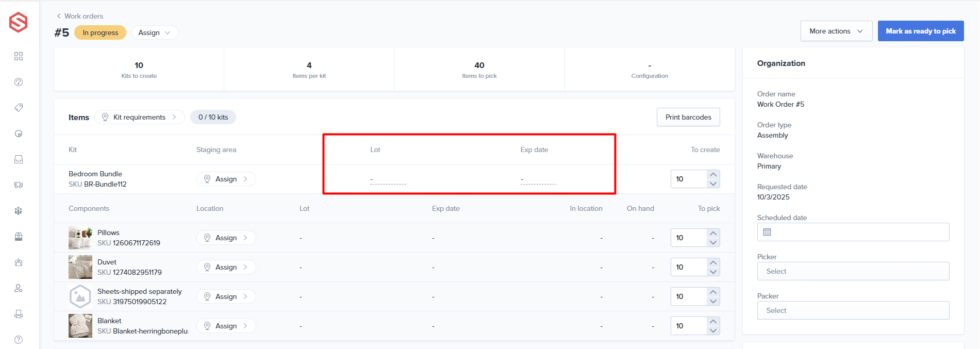This screenshot has height=349, width=980.
Task: Click the calendar icon in Scheduled date
Action: 767,232
